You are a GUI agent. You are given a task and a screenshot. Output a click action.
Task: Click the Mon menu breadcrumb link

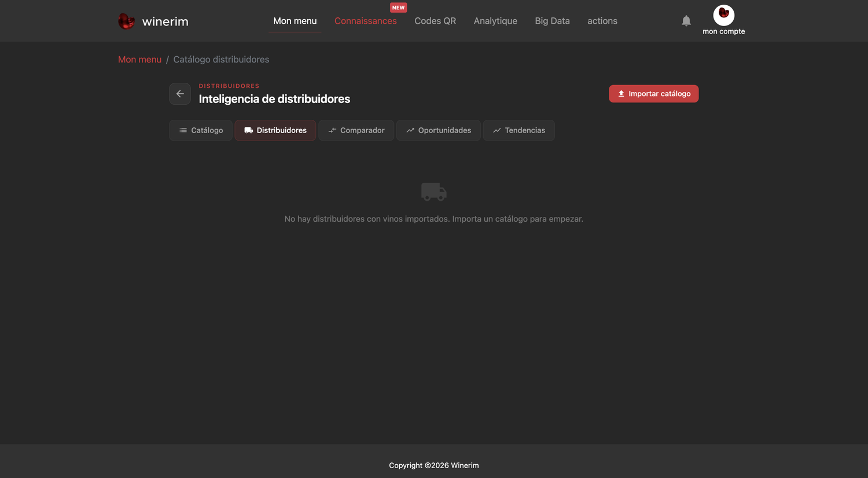click(x=139, y=60)
